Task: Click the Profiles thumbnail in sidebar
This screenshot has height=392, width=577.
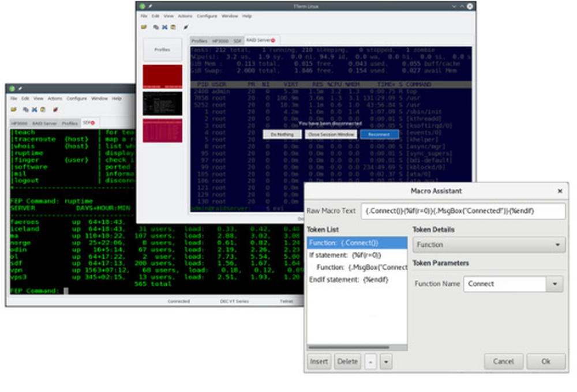Action: (x=162, y=49)
